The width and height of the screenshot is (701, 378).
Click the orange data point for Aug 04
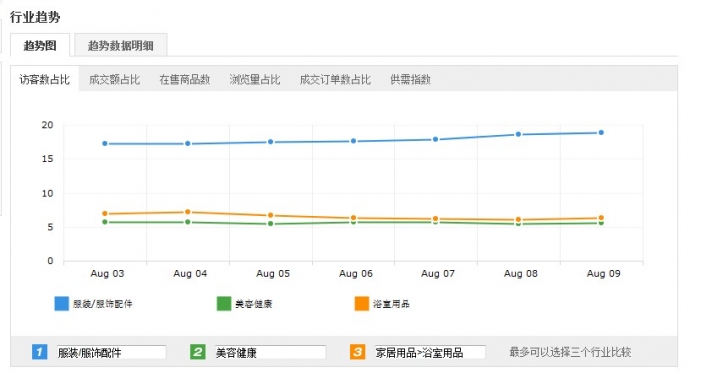tap(188, 212)
